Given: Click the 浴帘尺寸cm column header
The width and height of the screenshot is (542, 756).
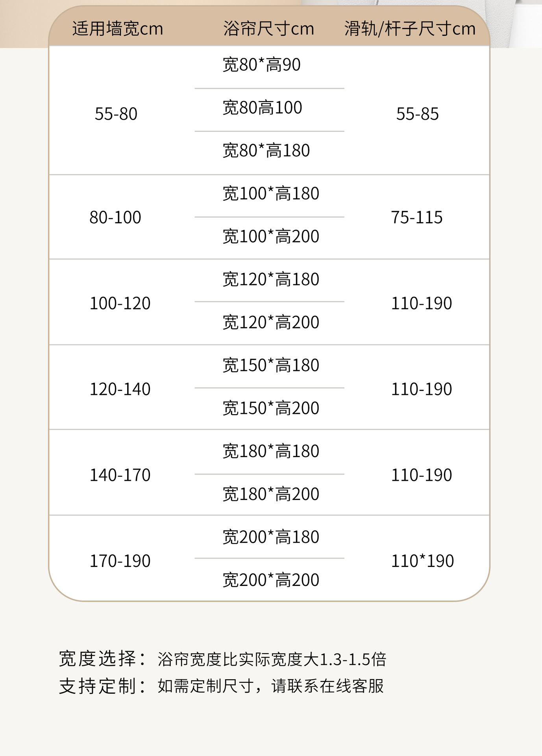Looking at the screenshot, I should pos(269,29).
